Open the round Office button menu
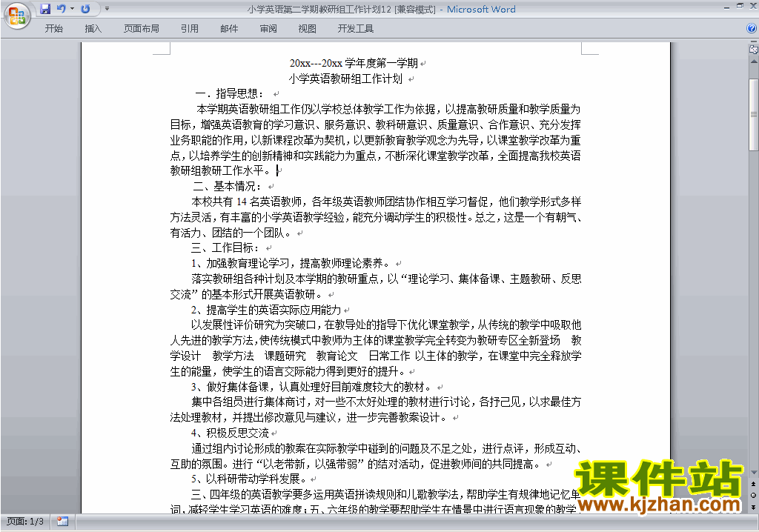Viewport: 759px width, 532px height. [x=17, y=16]
